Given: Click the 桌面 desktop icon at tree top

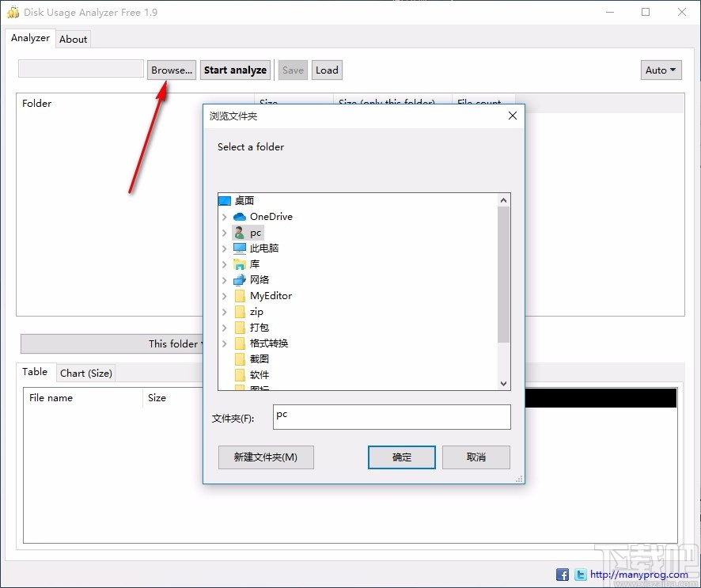Looking at the screenshot, I should 225,200.
